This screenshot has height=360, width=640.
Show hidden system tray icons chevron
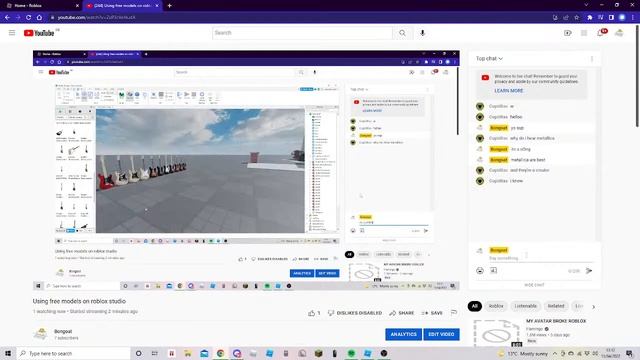(555, 353)
